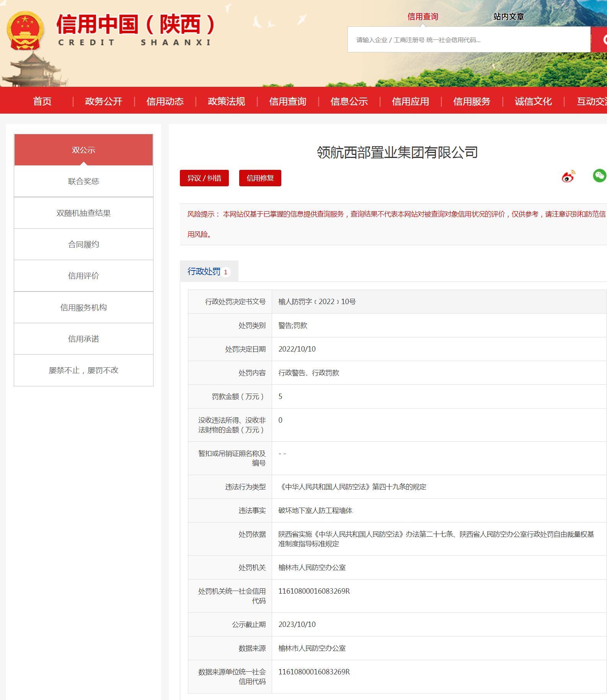Click 榆林市人民防空办公室 in 数据来源 row
Viewport: 607px width, 700px height.
[x=312, y=648]
